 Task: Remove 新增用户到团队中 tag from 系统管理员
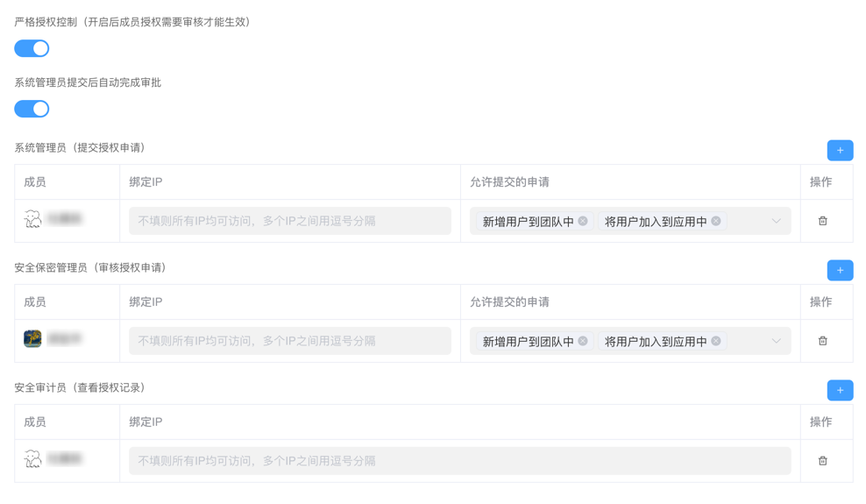(x=583, y=221)
